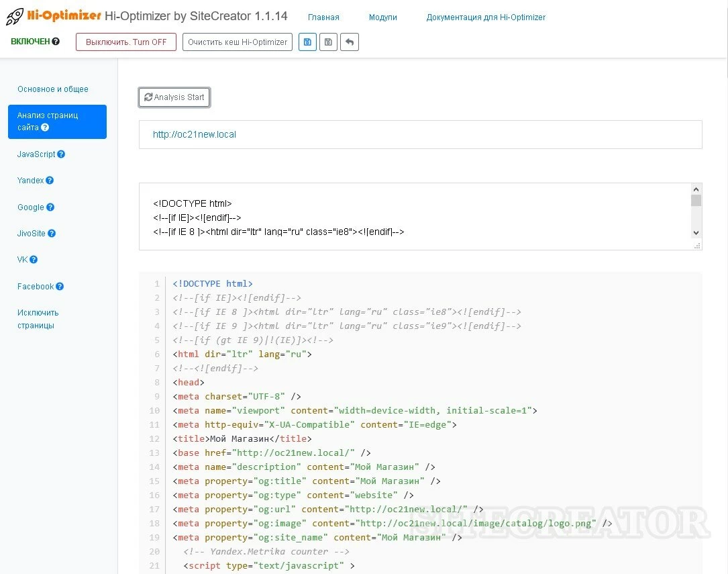Open help icon beside Yandex
The width and height of the screenshot is (728, 574).
[50, 180]
